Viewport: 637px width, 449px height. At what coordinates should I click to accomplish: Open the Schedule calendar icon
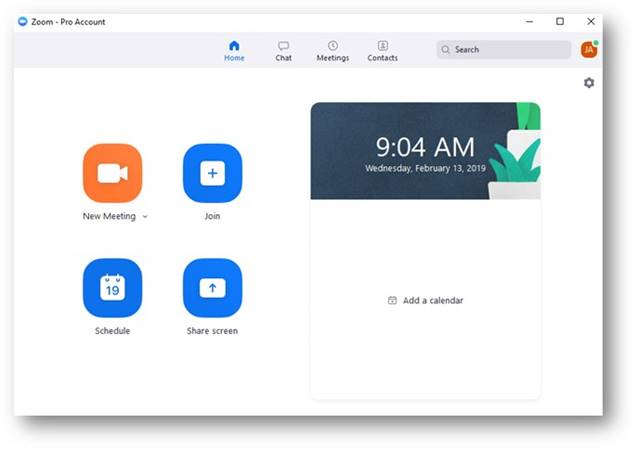112,288
